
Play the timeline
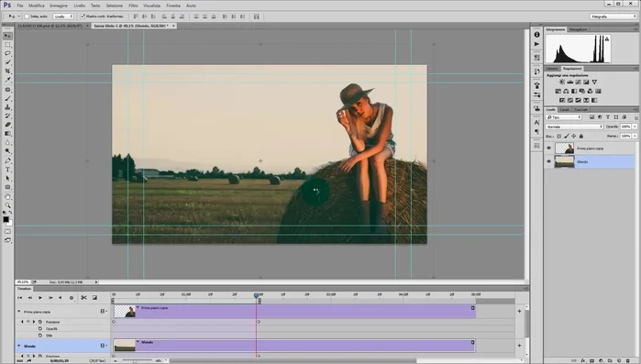click(x=40, y=297)
